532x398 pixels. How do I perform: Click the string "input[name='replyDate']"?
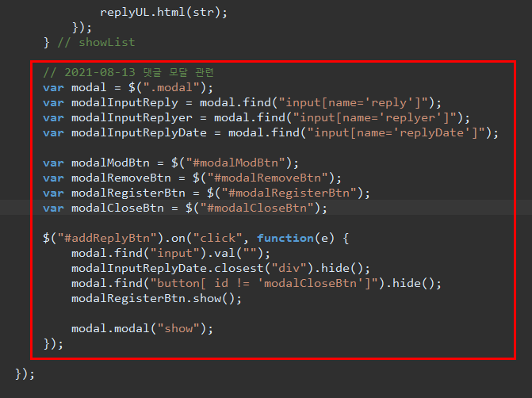pos(396,132)
